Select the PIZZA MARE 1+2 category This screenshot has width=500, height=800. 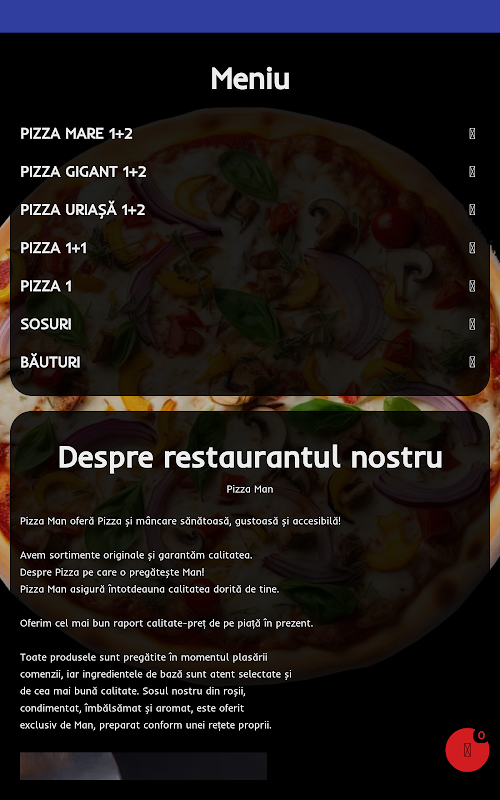pyautogui.click(x=76, y=133)
